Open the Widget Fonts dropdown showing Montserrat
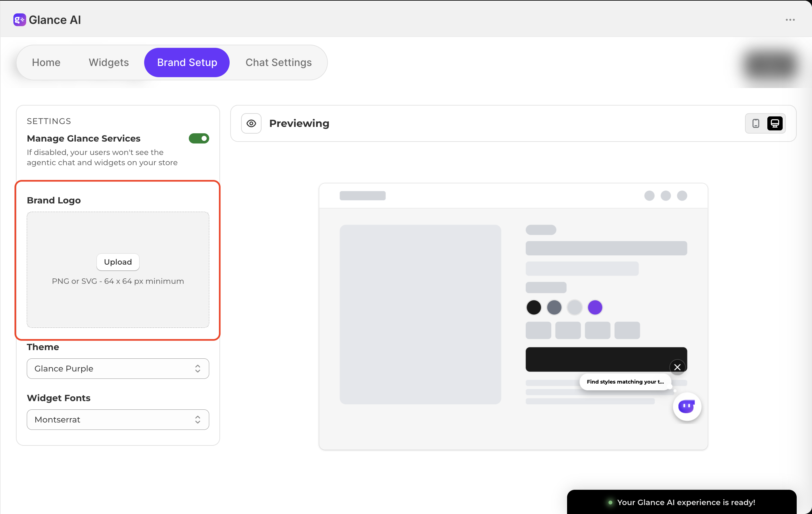This screenshot has height=514, width=812. [x=118, y=419]
